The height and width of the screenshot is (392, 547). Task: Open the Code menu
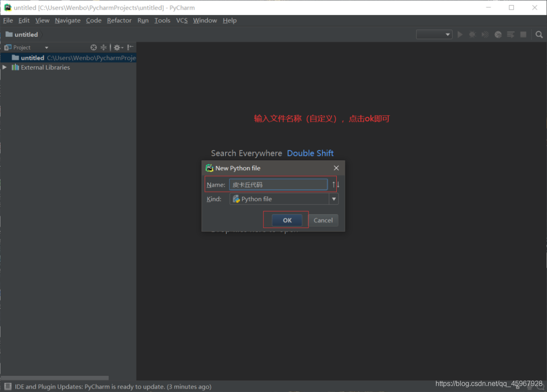click(x=94, y=20)
